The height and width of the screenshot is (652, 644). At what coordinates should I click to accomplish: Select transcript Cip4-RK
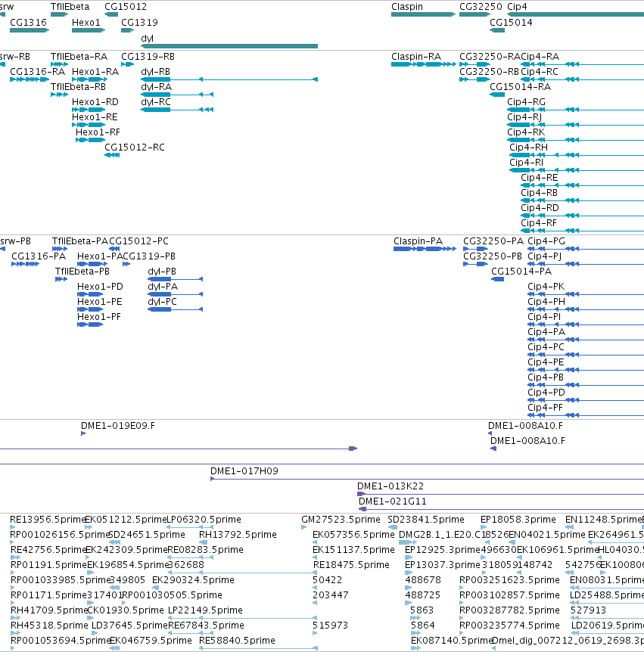pyautogui.click(x=575, y=140)
